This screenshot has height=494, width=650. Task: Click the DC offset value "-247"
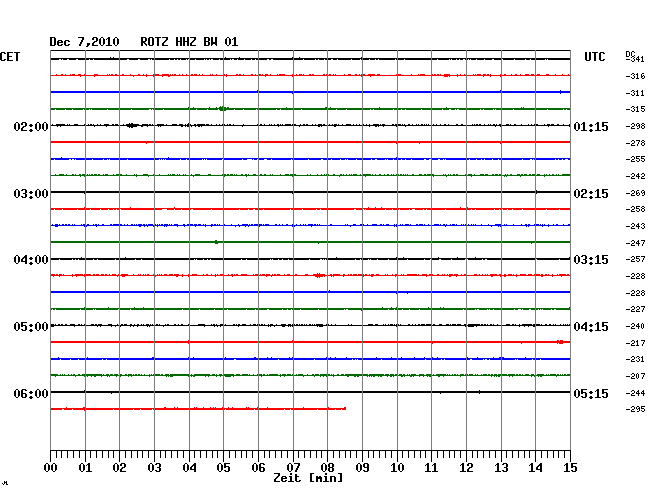point(635,243)
